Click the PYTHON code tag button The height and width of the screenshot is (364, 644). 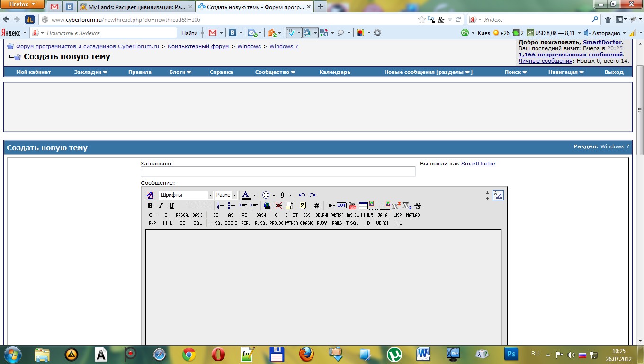[x=291, y=223]
